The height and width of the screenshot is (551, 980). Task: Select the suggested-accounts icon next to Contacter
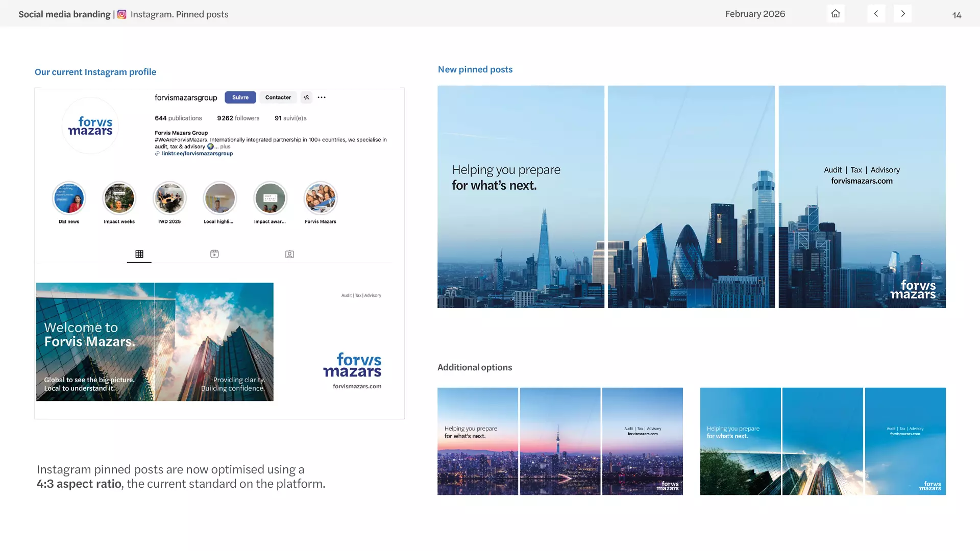306,97
